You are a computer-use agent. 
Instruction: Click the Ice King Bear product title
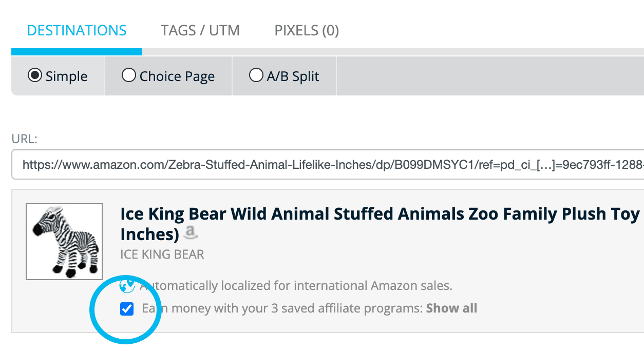tap(380, 214)
